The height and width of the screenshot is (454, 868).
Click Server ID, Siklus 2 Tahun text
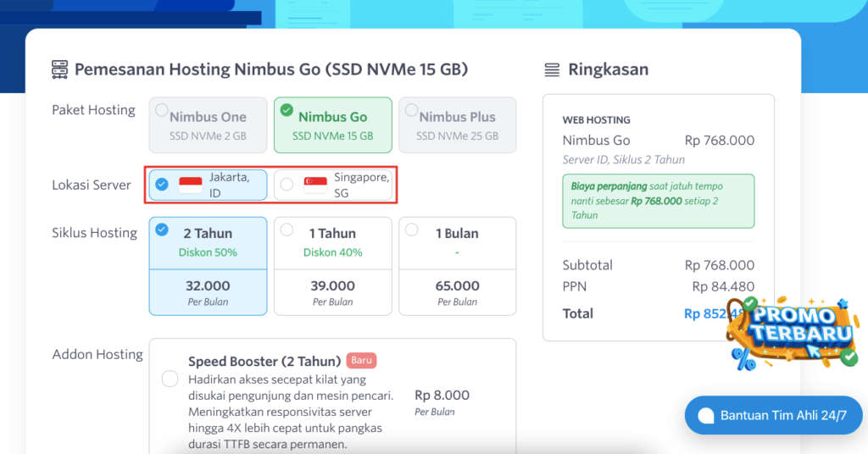(623, 160)
